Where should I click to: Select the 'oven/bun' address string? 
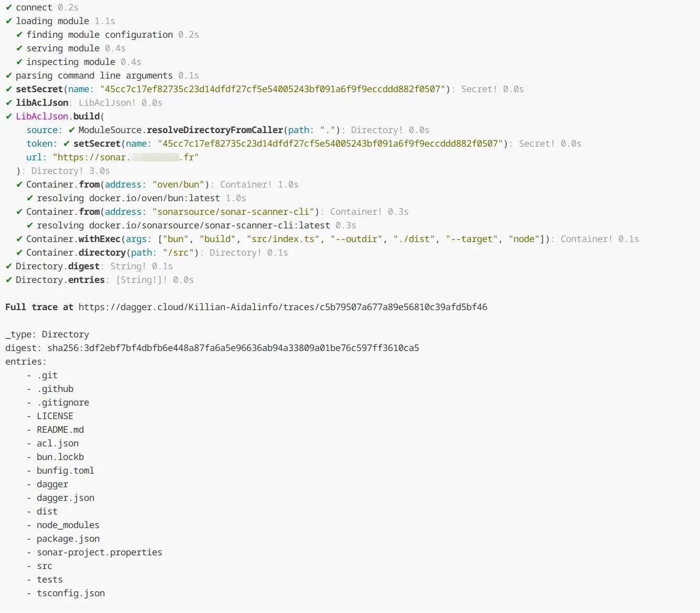(178, 184)
